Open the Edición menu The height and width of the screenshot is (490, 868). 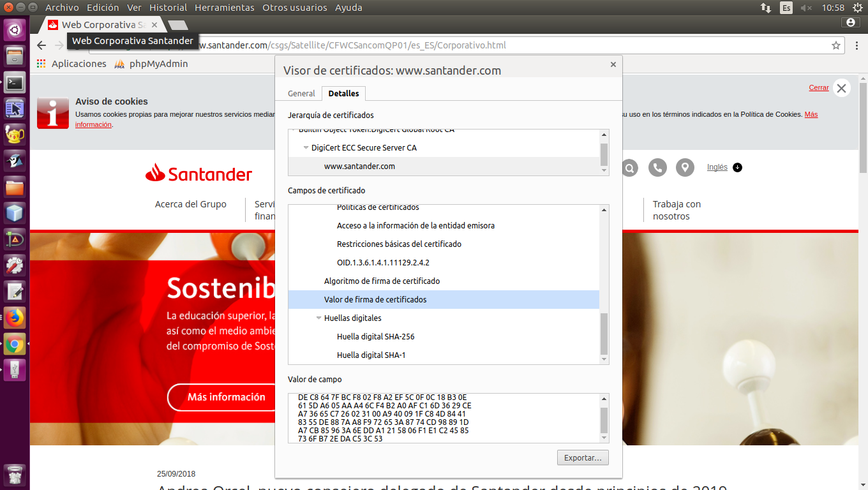point(103,8)
